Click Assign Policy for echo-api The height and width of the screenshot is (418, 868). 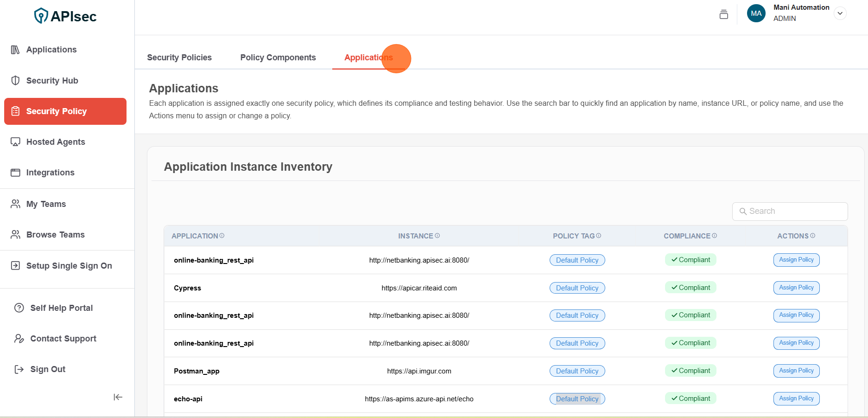pyautogui.click(x=796, y=399)
